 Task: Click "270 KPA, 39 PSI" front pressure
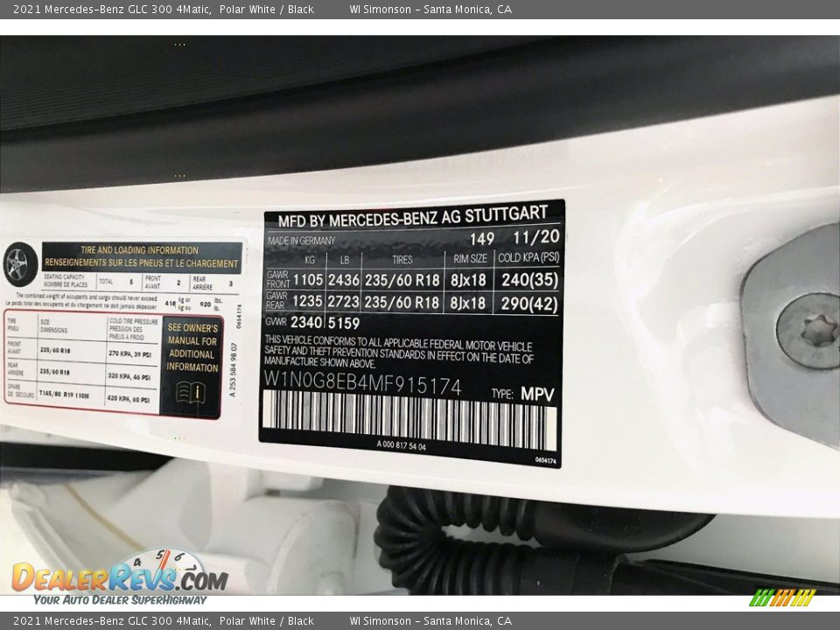pos(129,354)
